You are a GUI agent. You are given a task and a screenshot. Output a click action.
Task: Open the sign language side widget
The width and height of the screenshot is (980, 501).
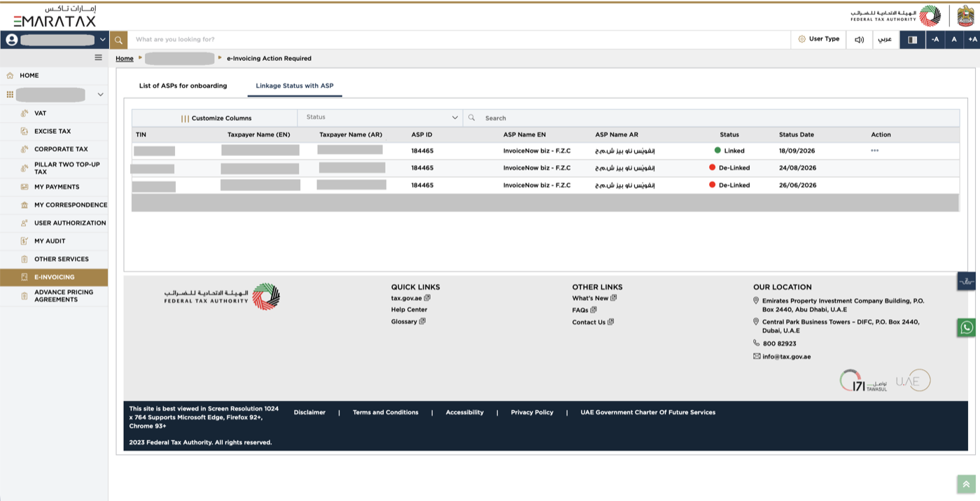click(967, 281)
